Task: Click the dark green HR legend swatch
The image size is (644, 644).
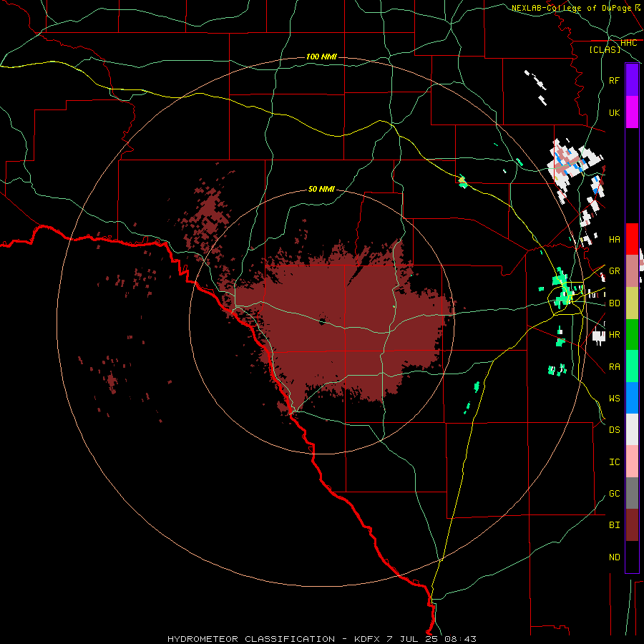Action: (632, 335)
